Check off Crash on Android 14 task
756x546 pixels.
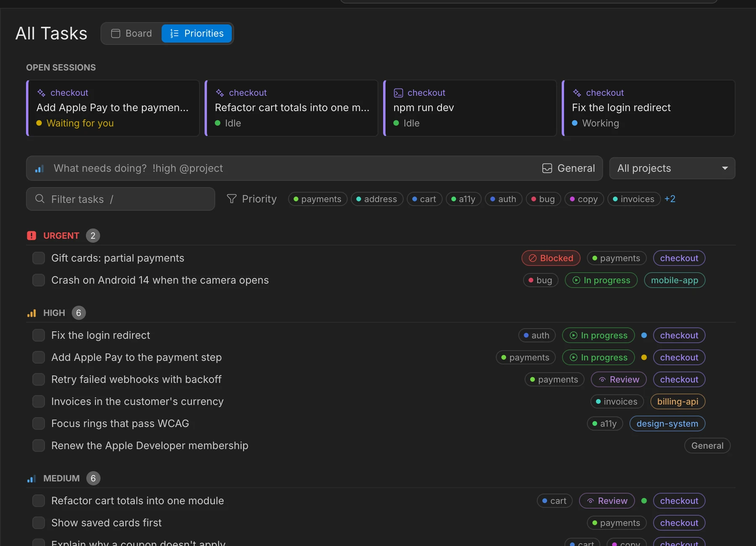point(39,280)
